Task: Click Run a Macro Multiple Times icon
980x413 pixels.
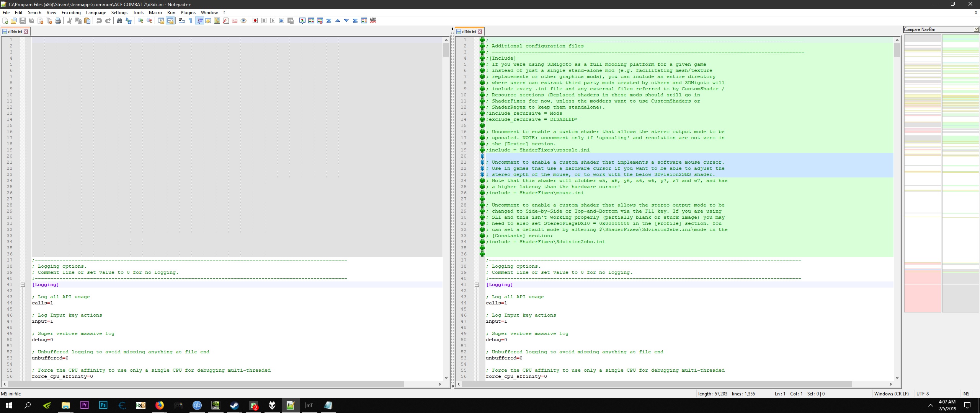Action: pyautogui.click(x=281, y=21)
